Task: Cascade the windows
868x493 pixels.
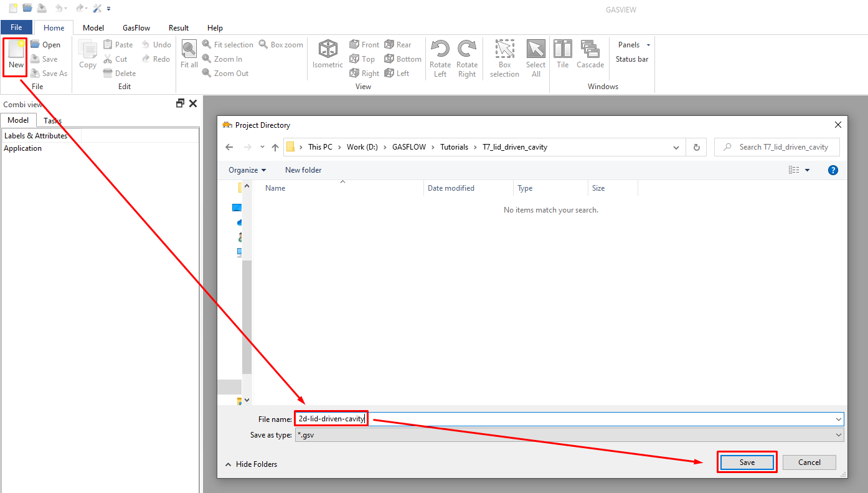Action: 590,54
